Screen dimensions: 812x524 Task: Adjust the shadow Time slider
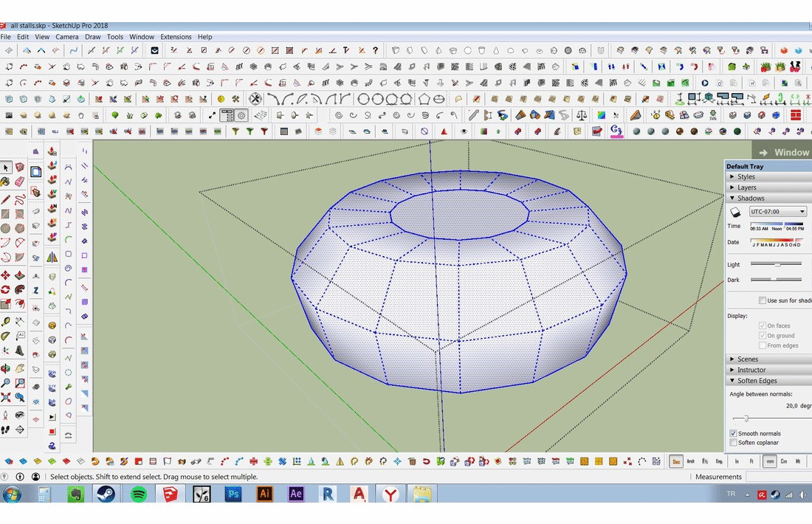tap(777, 224)
